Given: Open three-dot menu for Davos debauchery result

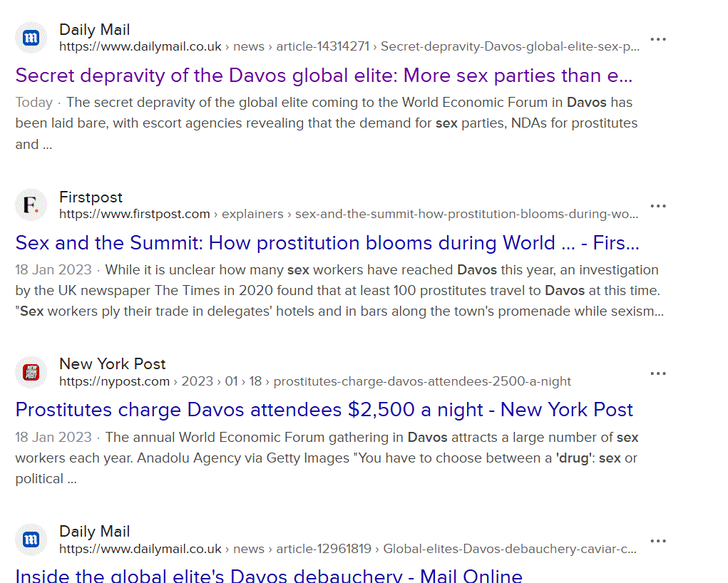Looking at the screenshot, I should tap(658, 541).
